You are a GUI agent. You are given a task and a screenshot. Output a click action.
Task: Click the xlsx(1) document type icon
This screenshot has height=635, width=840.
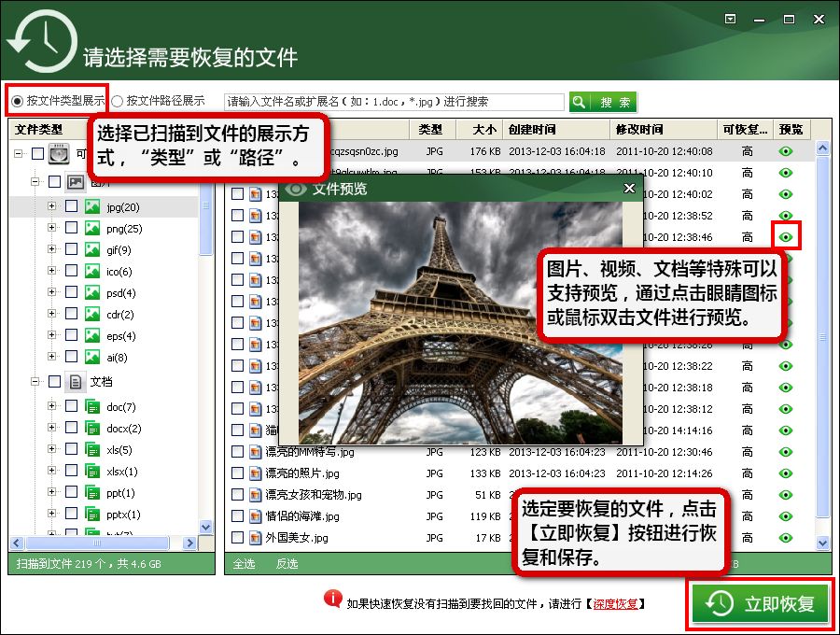coord(92,471)
